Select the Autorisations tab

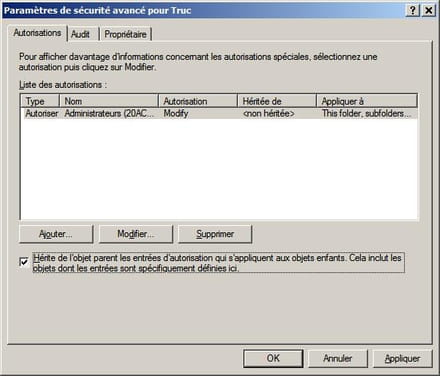pyautogui.click(x=37, y=33)
